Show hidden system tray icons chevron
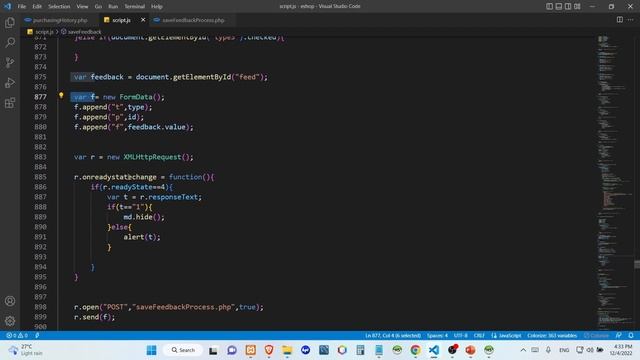640x360 pixels. point(523,350)
